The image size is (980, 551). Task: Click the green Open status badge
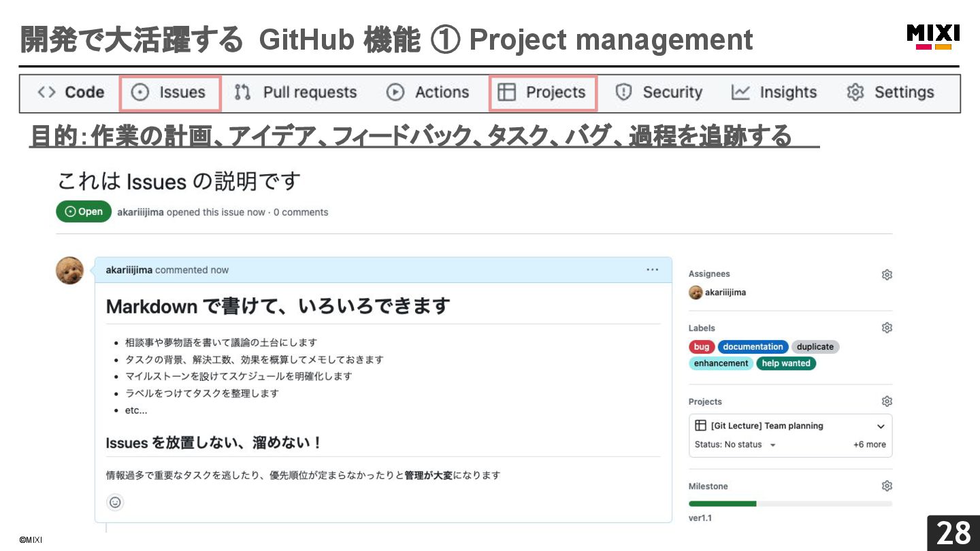point(84,212)
